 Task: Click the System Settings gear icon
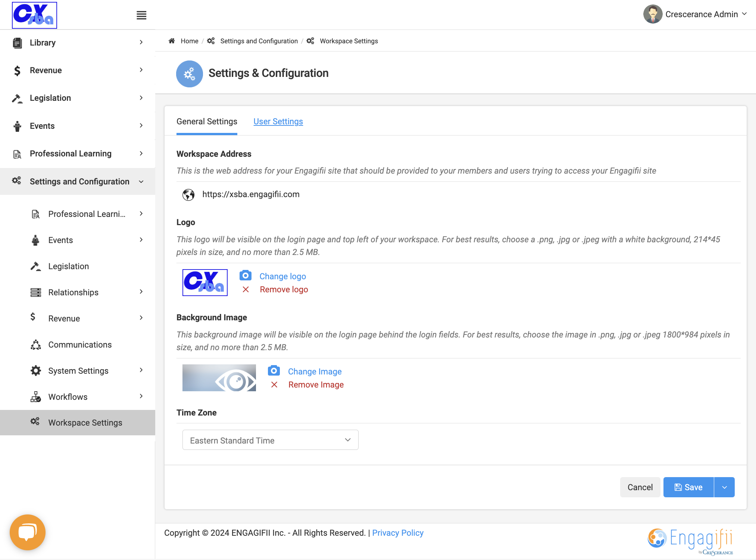point(36,371)
